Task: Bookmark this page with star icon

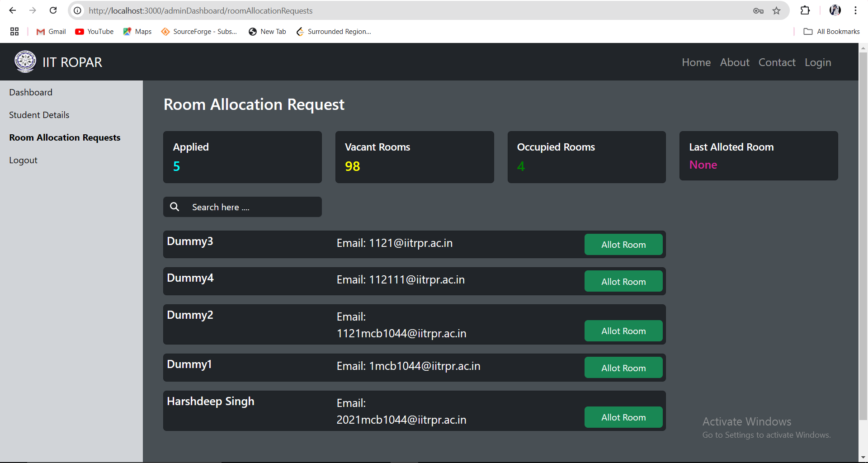Action: point(776,11)
